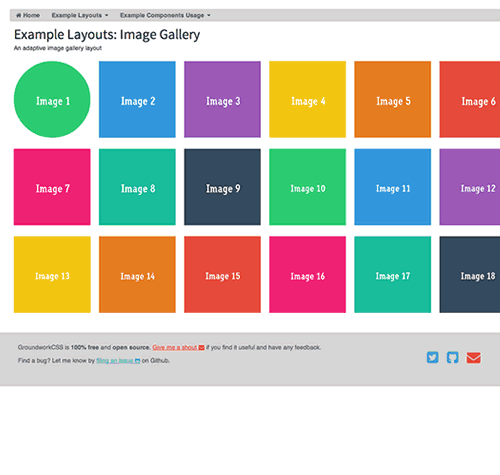Click the red envelope email icon
Viewport: 500px width, 475px height.
tap(473, 358)
